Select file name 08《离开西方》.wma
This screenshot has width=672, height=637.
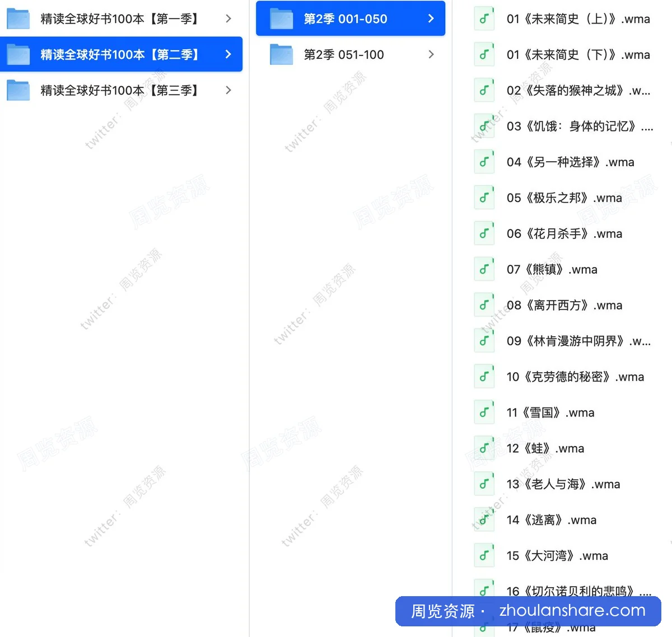pyautogui.click(x=564, y=306)
